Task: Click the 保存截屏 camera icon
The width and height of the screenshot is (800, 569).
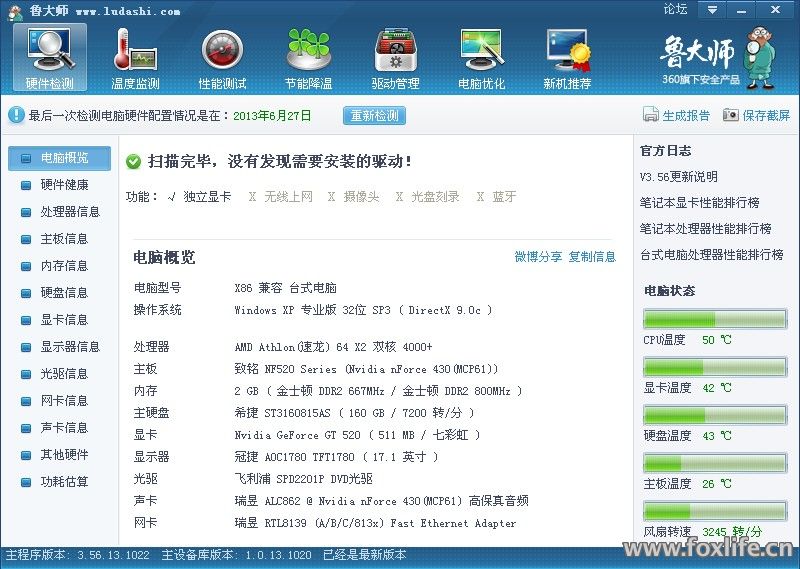Action: click(731, 115)
